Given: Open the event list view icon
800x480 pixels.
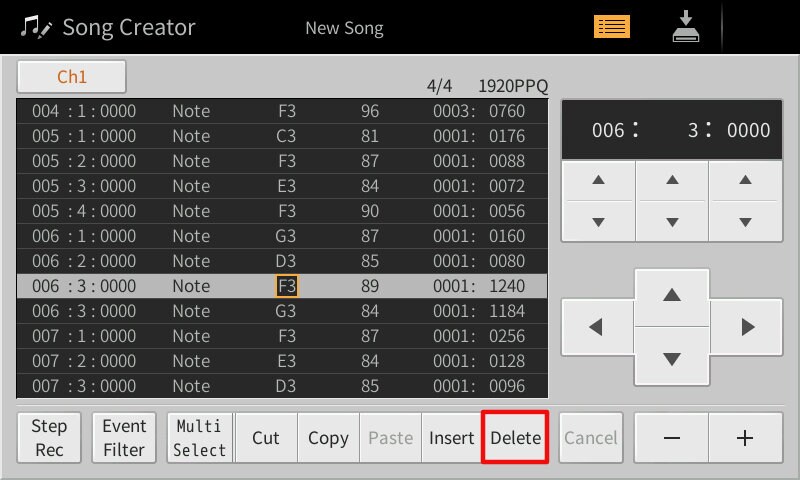Looking at the screenshot, I should pos(612,27).
